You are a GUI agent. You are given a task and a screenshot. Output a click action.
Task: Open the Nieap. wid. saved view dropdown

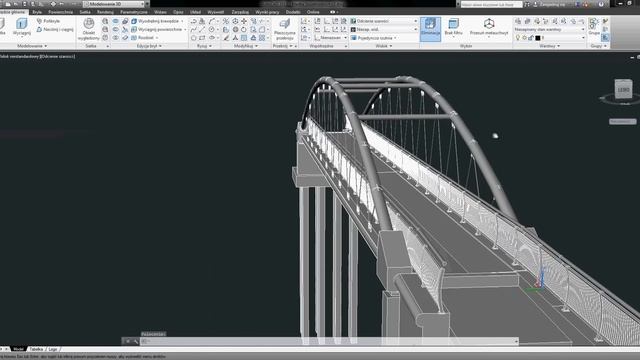(384, 29)
